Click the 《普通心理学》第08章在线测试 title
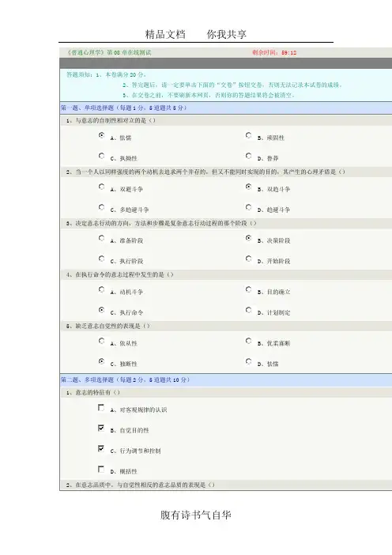This screenshot has width=392, height=555. (109, 52)
